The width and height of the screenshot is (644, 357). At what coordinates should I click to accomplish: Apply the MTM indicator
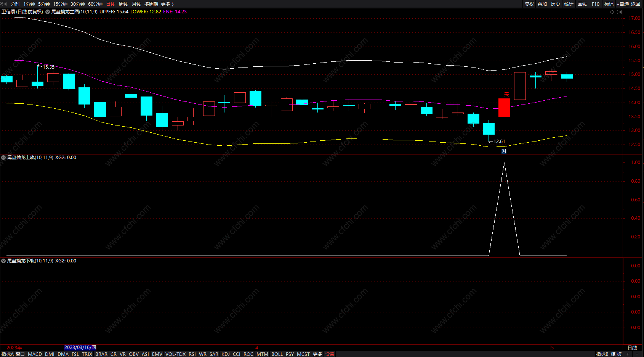coord(262,354)
